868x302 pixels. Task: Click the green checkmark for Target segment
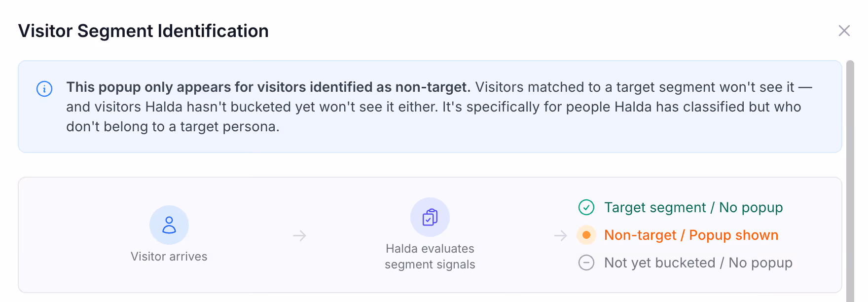coord(586,207)
